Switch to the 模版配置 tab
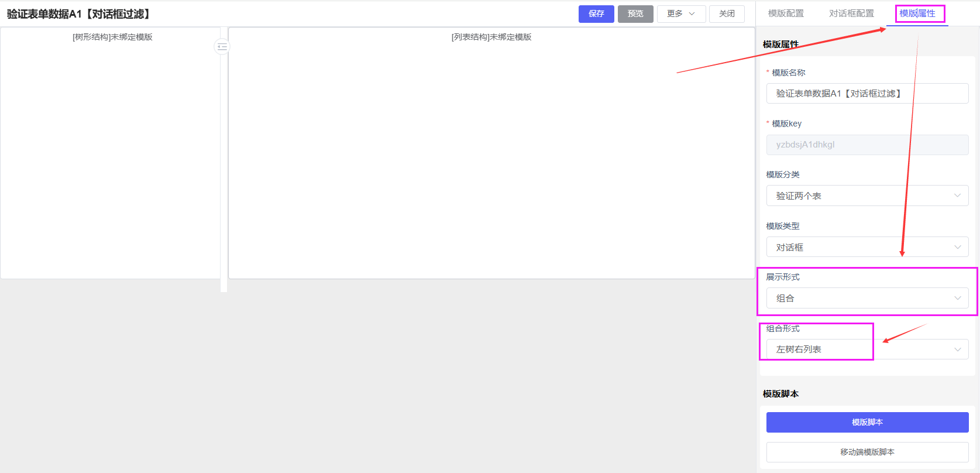980x473 pixels. (785, 13)
